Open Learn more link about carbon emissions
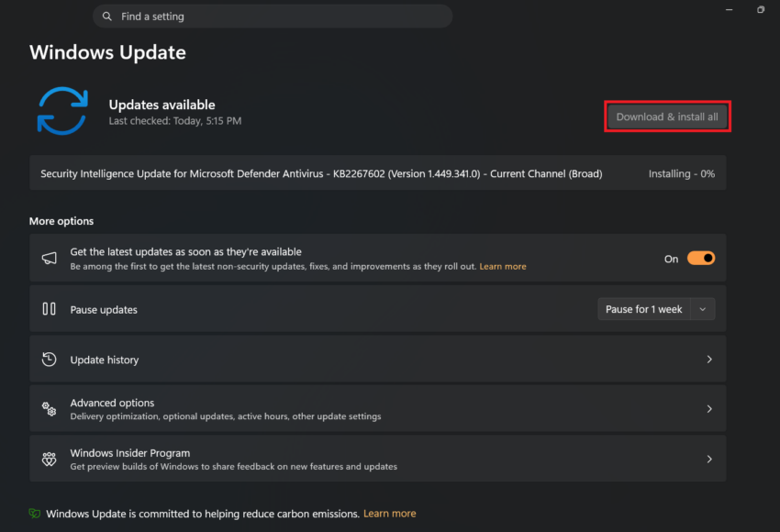The image size is (780, 532). pos(389,514)
